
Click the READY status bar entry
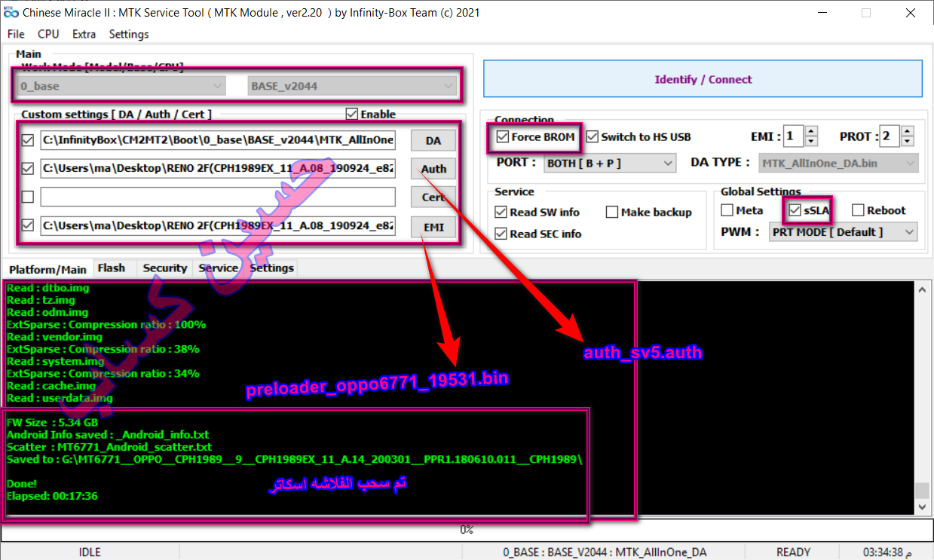793,552
